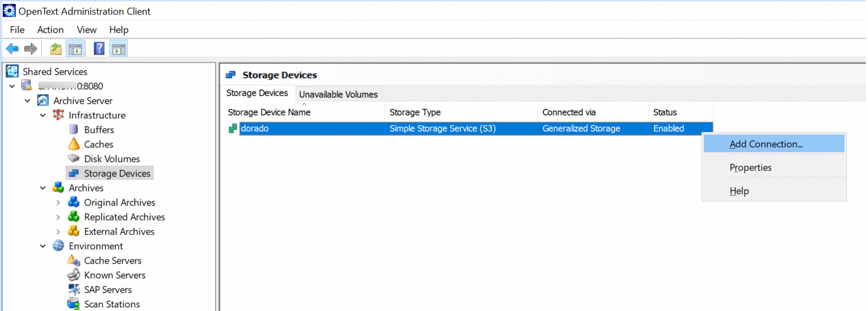This screenshot has height=311, width=868.
Task: Sort by Status column header
Action: point(680,112)
